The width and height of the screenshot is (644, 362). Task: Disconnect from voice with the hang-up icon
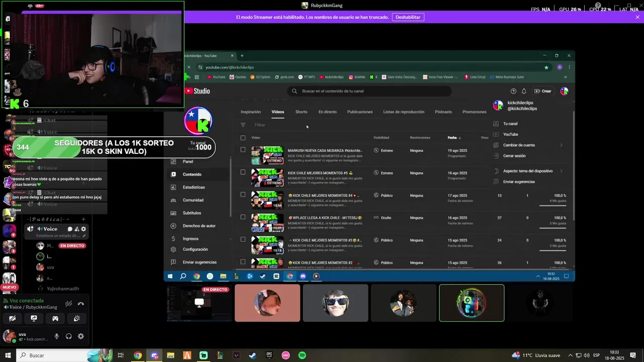pyautogui.click(x=81, y=304)
